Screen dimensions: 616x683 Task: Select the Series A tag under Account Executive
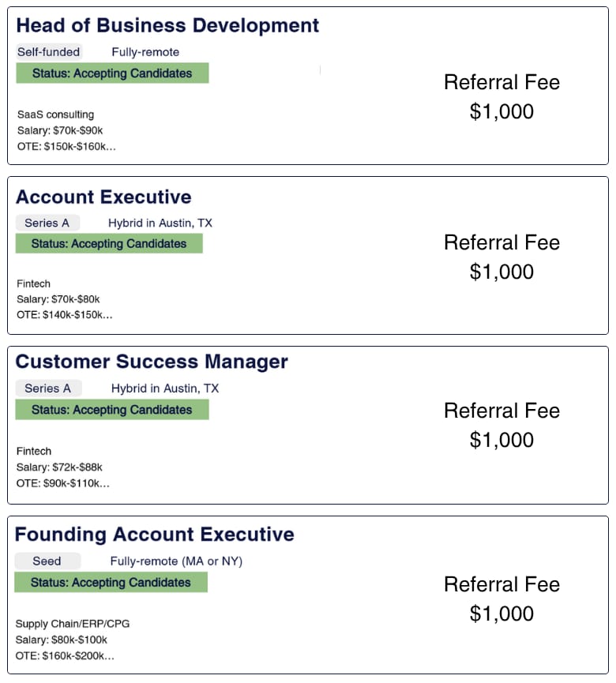click(x=47, y=223)
